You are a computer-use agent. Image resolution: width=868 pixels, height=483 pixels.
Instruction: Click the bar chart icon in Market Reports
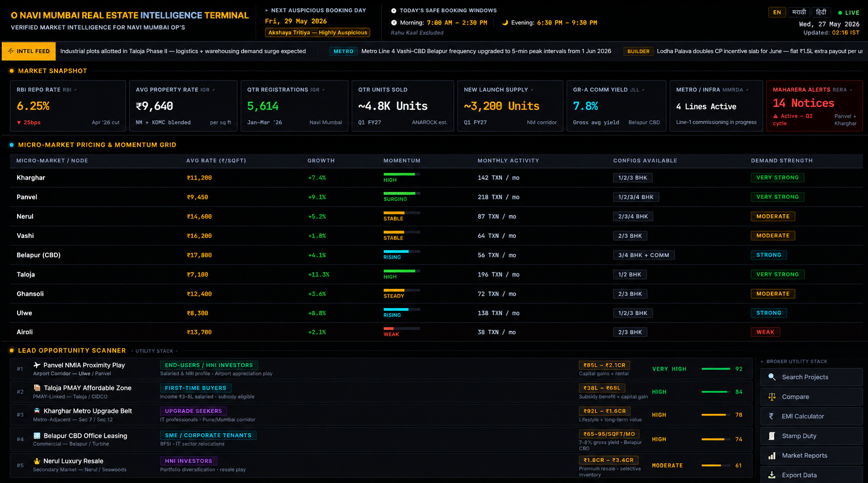click(772, 456)
